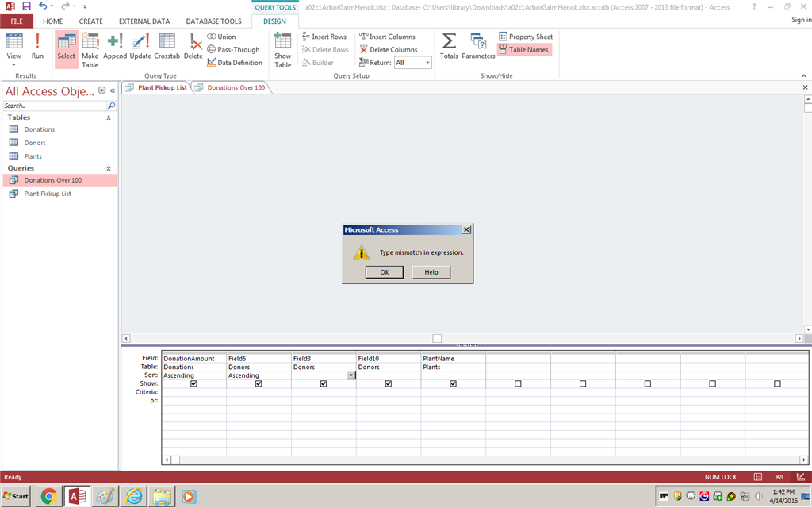Click Help in the Microsoft Access dialog
812x508 pixels.
pyautogui.click(x=431, y=272)
